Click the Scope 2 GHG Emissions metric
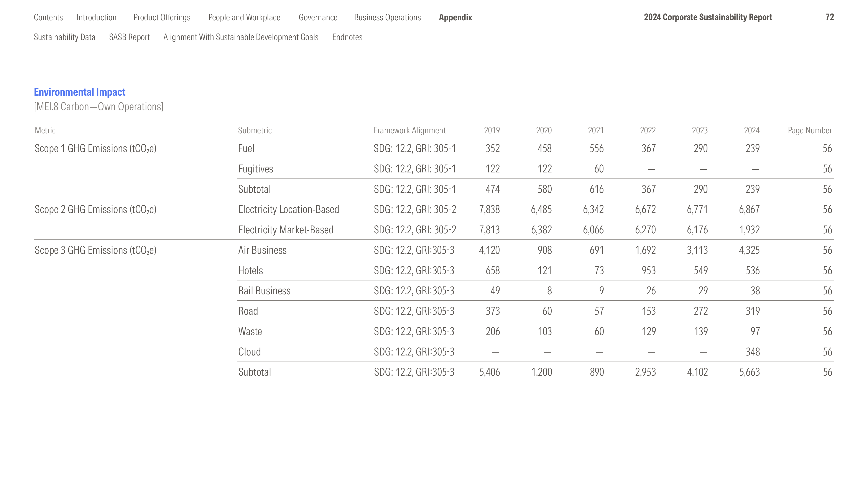Viewport: 868px width, 488px height. point(96,210)
